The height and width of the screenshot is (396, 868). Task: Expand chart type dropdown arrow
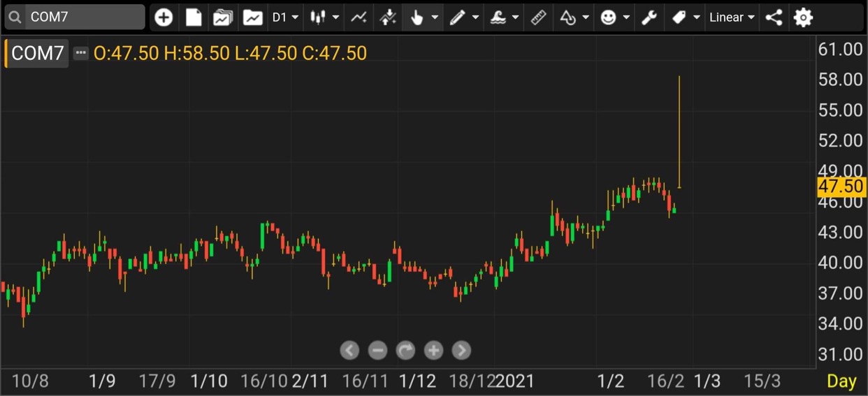click(x=336, y=17)
